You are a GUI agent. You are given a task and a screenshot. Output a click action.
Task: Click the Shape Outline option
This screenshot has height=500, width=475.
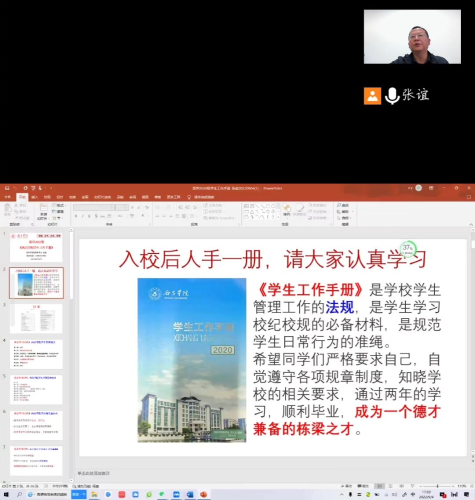point(317,211)
